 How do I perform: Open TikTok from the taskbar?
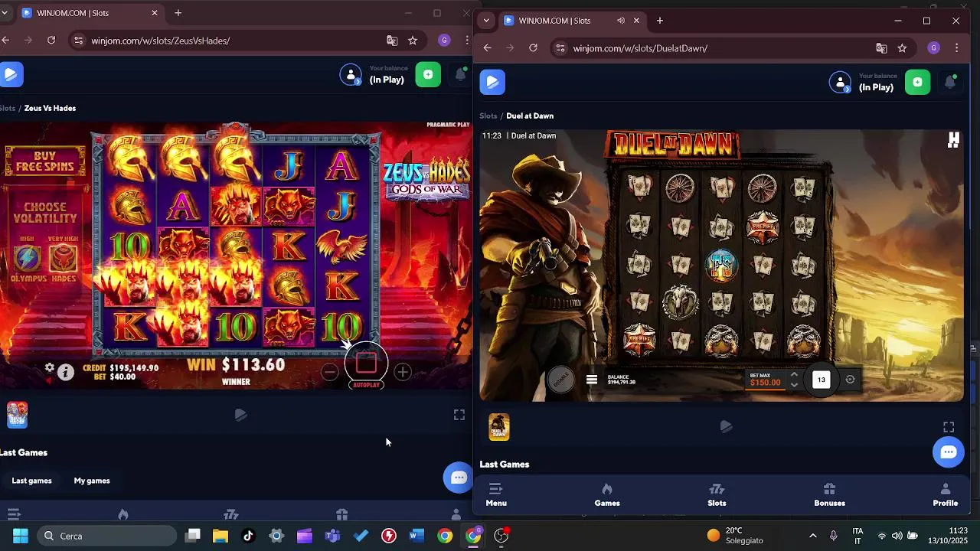[x=248, y=536]
